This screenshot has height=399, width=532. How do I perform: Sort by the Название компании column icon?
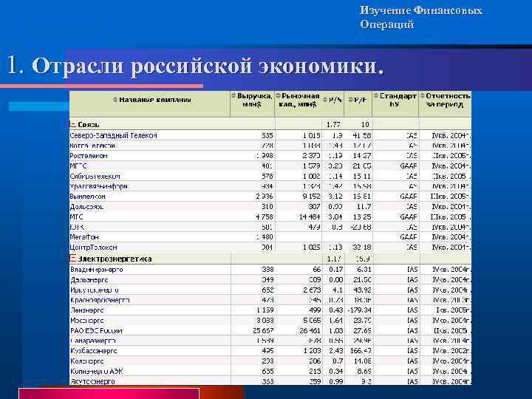coord(115,100)
